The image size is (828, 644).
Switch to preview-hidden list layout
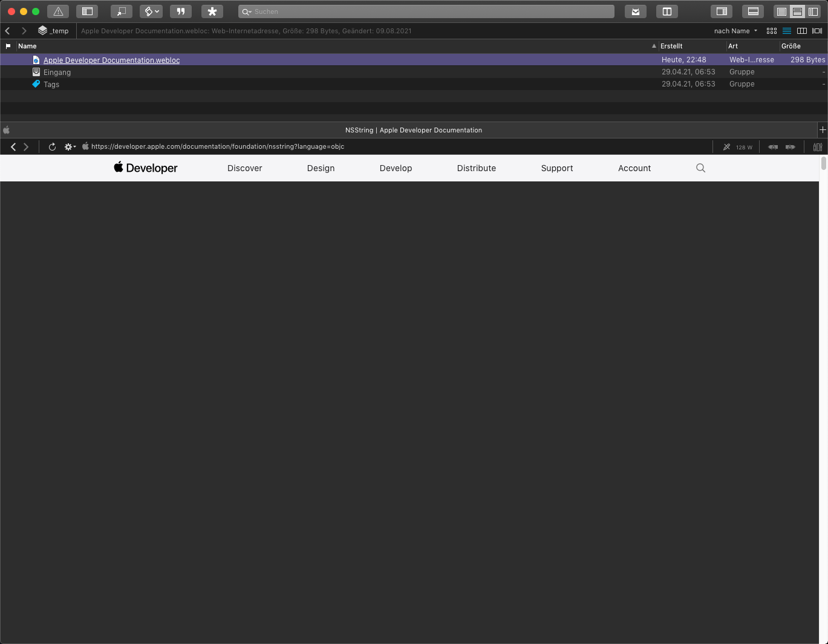781,11
